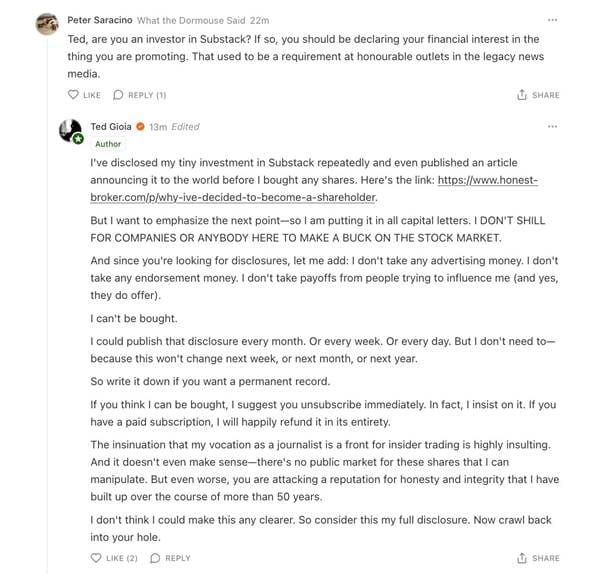The image size is (602, 576).
Task: Like Peter Saracino's comment with heart icon
Action: pyautogui.click(x=73, y=95)
